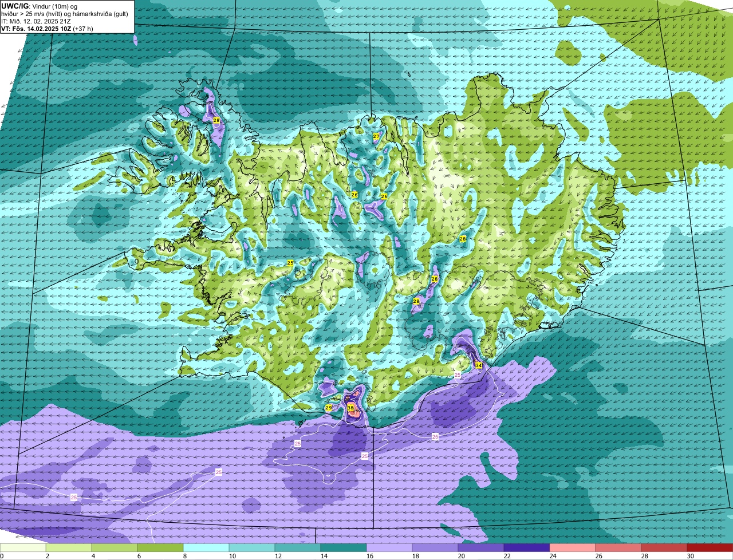Click the 16–18 m/s lavender legend swatch
The image size is (733, 560).
[389, 547]
